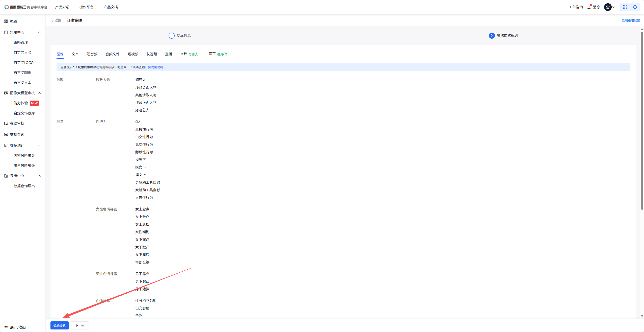Open the apps grid icon
This screenshot has width=644, height=332.
click(x=625, y=7)
